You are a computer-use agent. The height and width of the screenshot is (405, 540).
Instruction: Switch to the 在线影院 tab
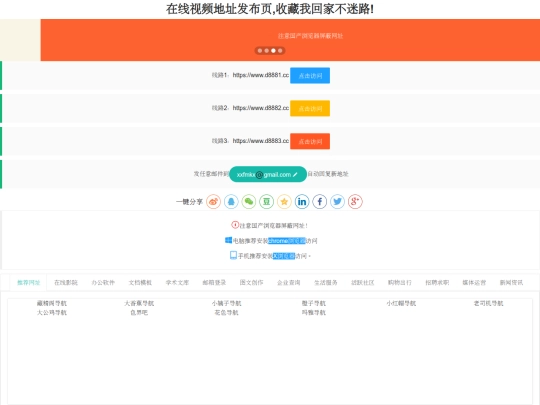(66, 283)
